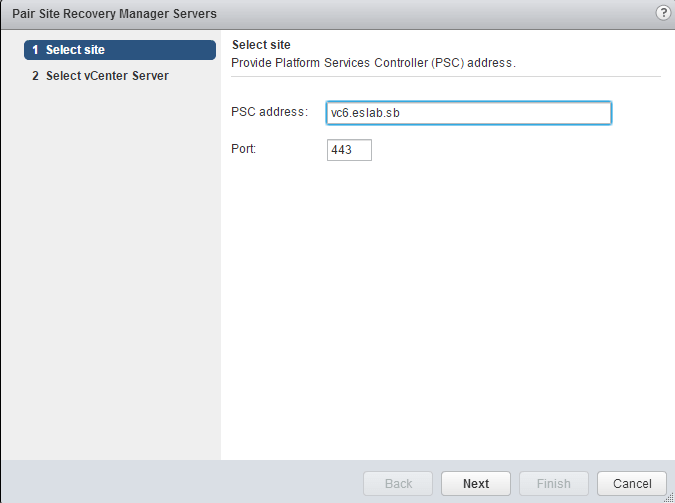Click the separator line under the description
The height and width of the screenshot is (503, 675).
click(x=446, y=76)
